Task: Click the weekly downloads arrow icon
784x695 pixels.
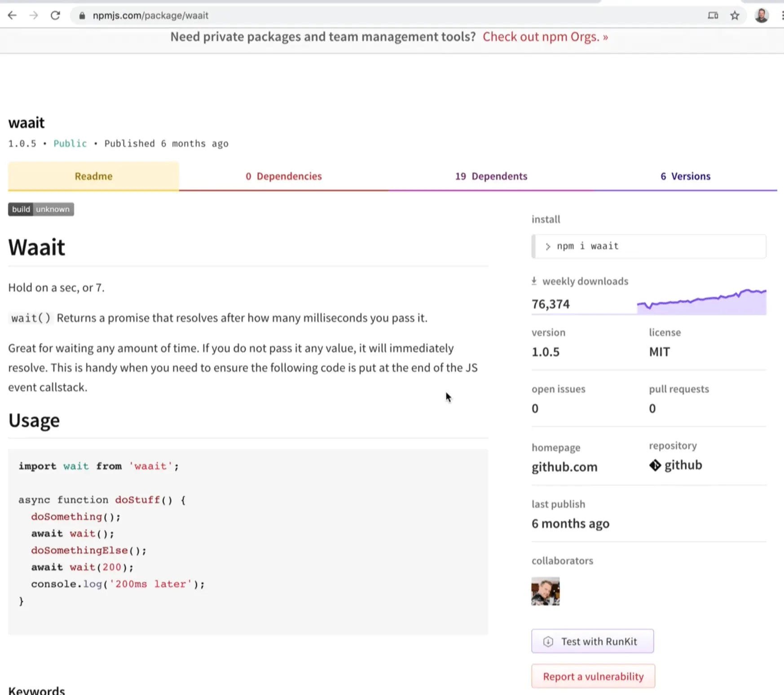Action: pos(534,280)
